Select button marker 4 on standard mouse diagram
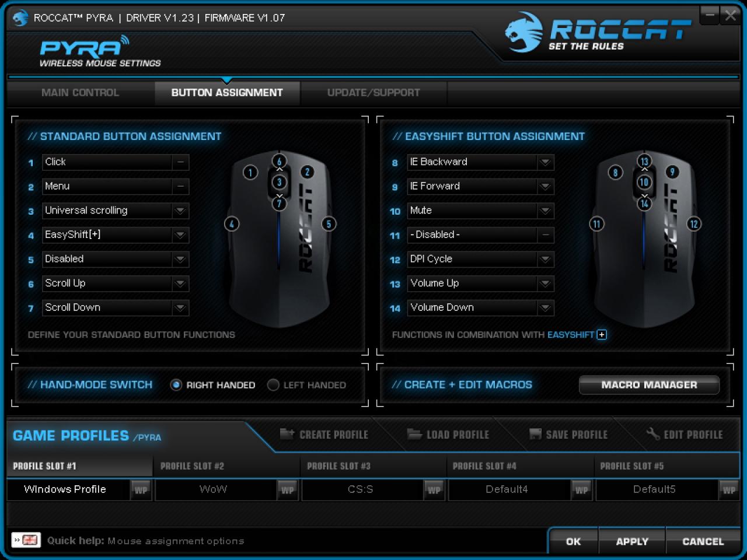747x560 pixels. click(232, 224)
